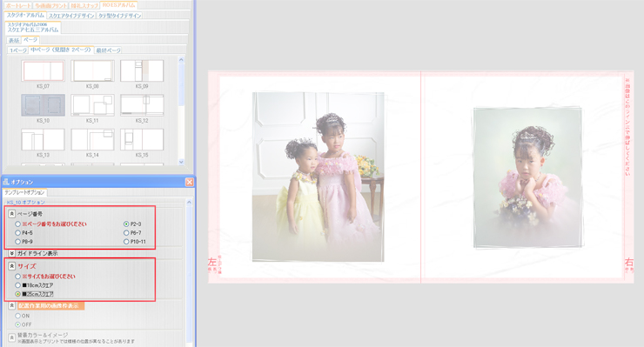Image resolution: width=644 pixels, height=347 pixels.
Task: Open the 最終ページ tab
Action: click(109, 50)
